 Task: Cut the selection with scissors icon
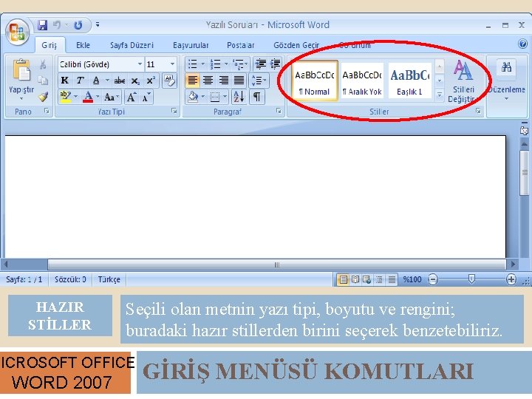point(43,64)
